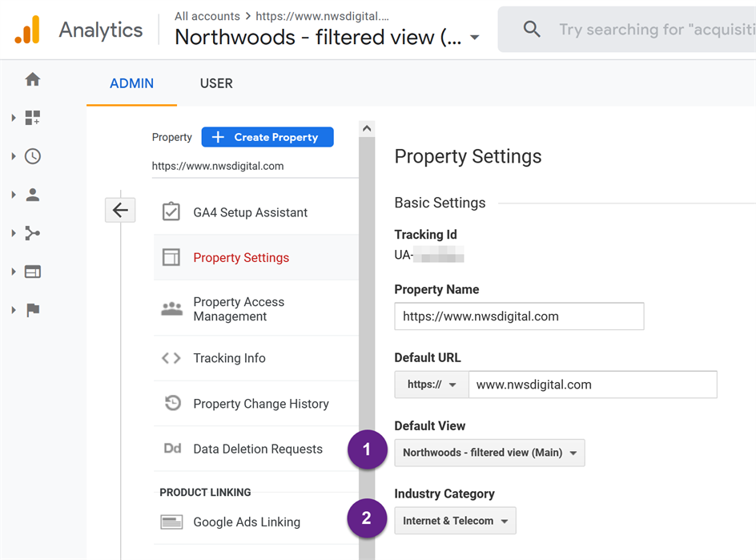The image size is (756, 560).
Task: Open the Industry Category dropdown
Action: tap(455, 521)
